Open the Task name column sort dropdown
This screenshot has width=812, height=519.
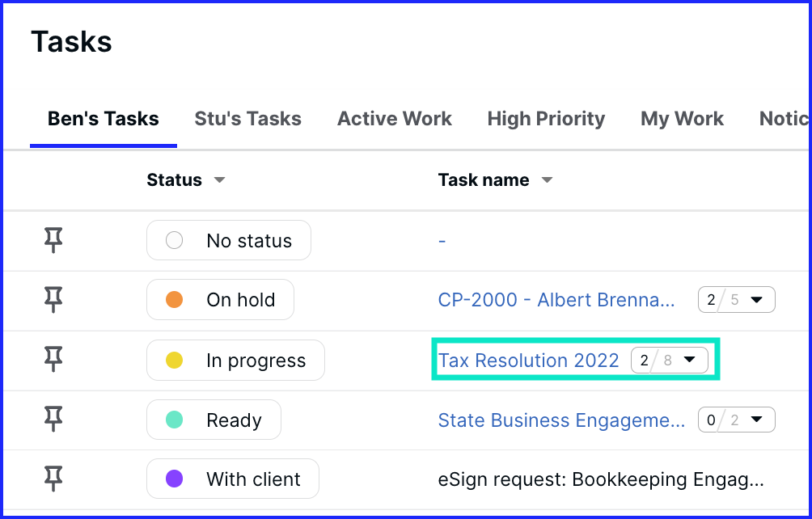point(547,180)
